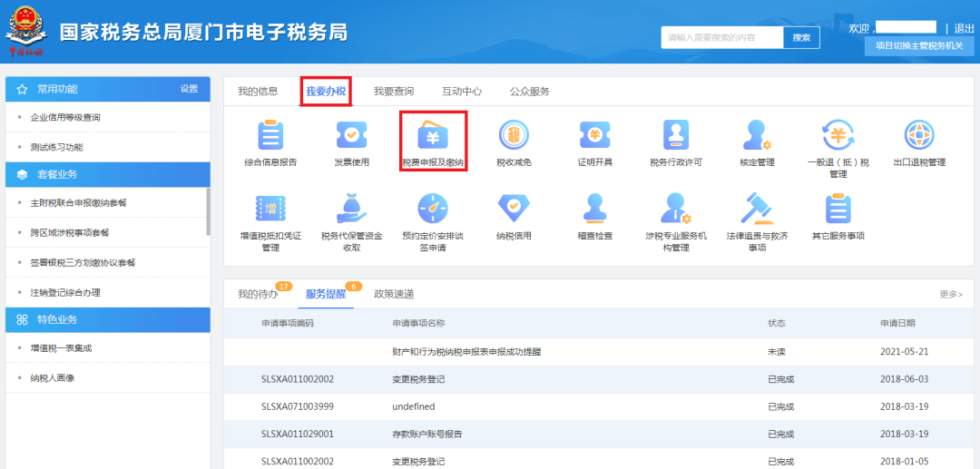Open the 证明开具 icon
This screenshot has width=980, height=469.
coord(594,136)
